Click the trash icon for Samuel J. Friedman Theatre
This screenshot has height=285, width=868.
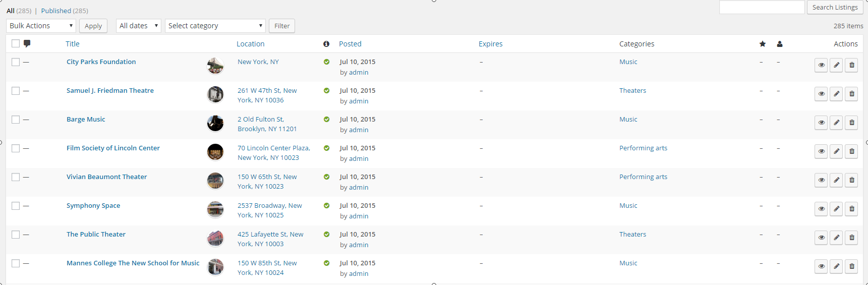pos(851,94)
